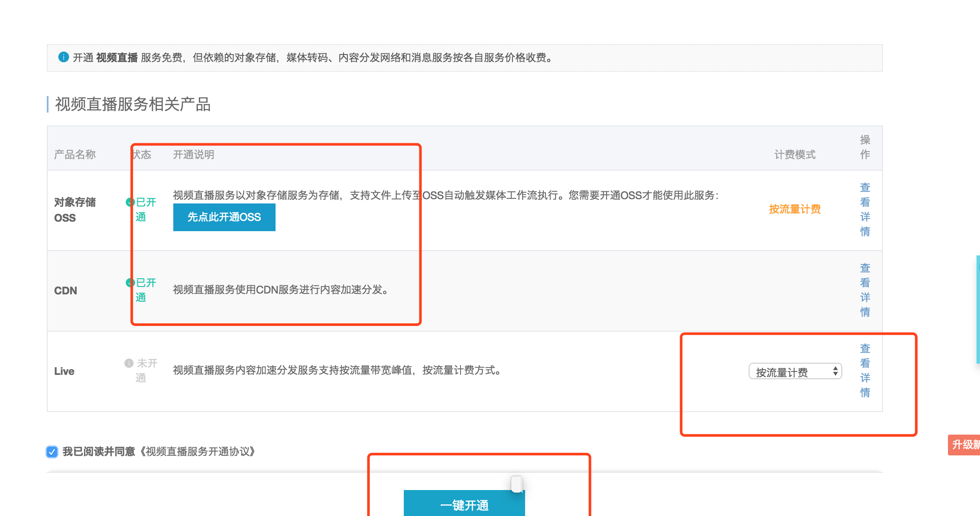Click the 计费模式 column header
980x516 pixels.
[x=795, y=155]
